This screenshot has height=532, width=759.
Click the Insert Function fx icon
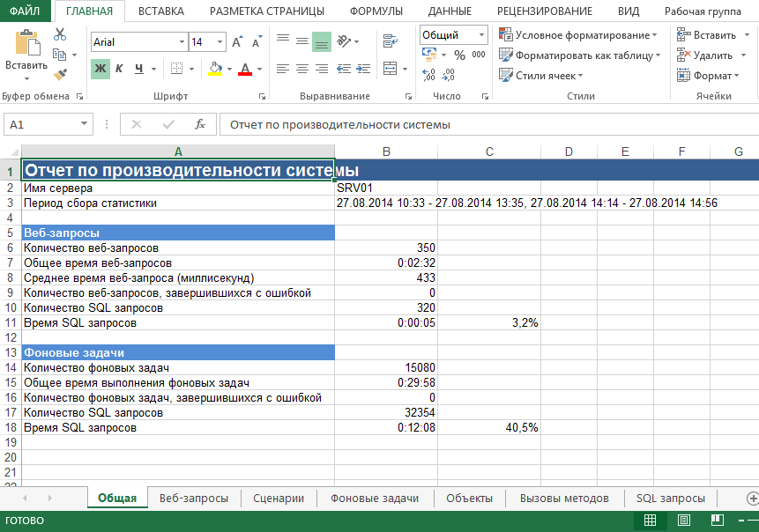[200, 124]
